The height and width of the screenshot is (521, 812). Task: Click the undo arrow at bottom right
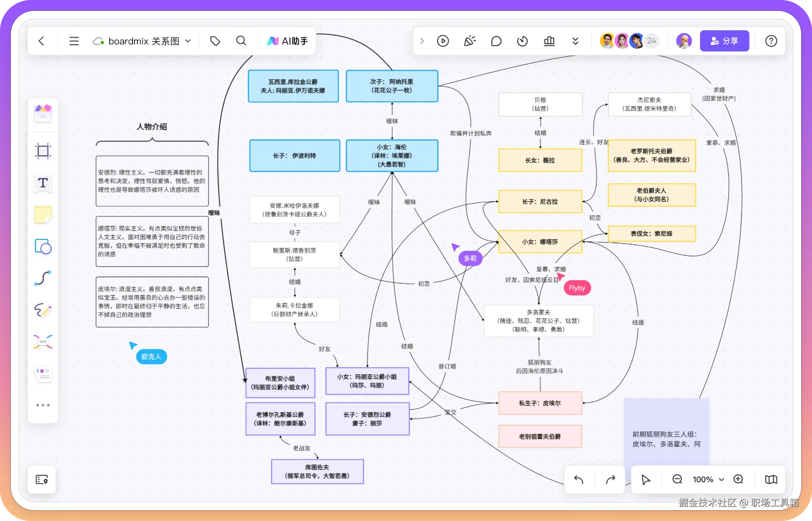point(578,480)
